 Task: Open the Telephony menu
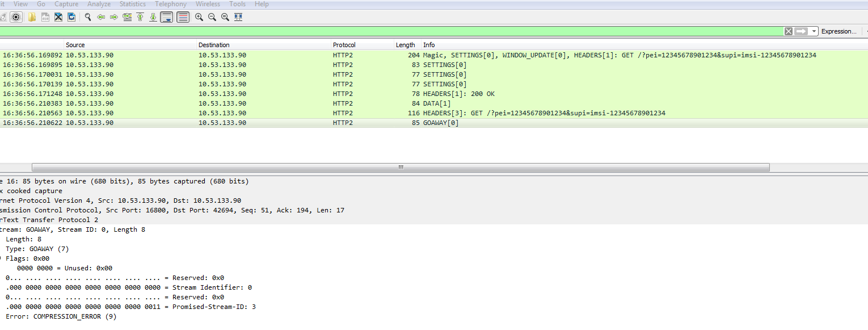point(171,4)
